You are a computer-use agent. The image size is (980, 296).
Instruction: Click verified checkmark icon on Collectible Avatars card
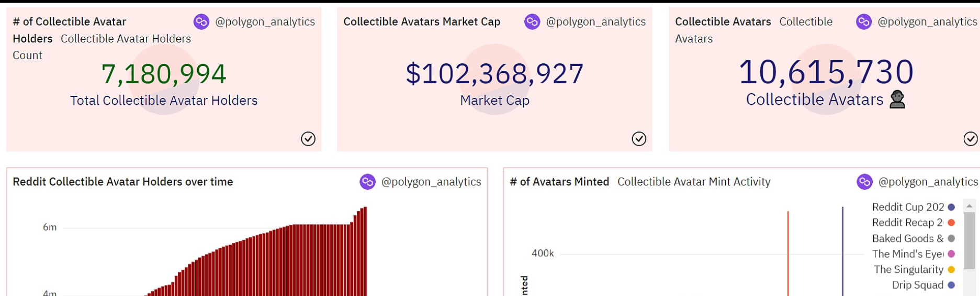[971, 139]
